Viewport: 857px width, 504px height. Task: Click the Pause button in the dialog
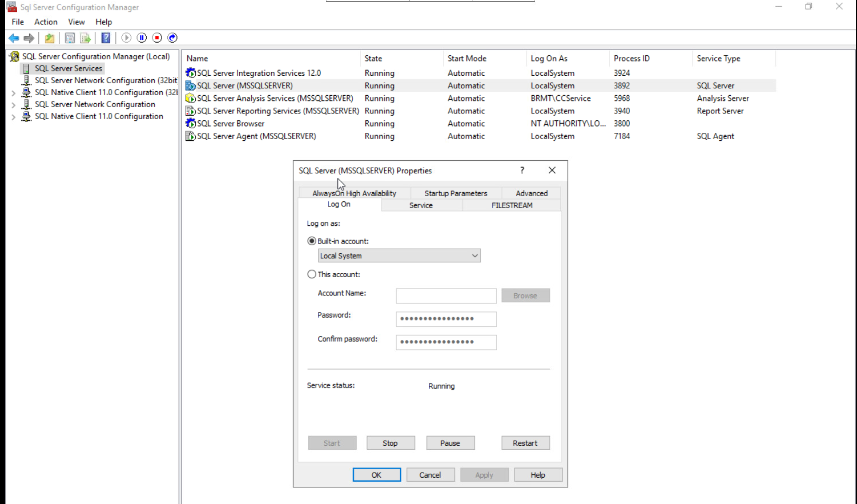450,443
